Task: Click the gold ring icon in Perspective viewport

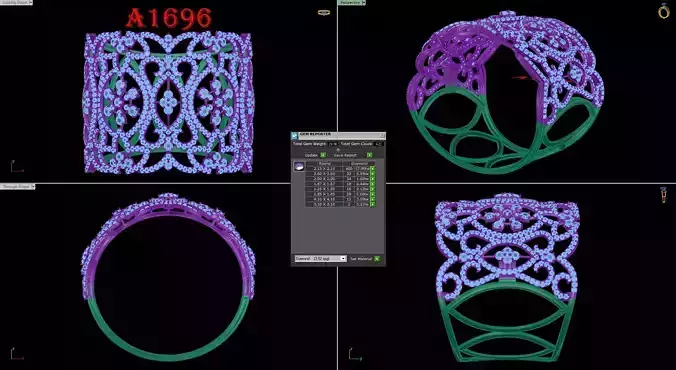Action: click(x=664, y=11)
